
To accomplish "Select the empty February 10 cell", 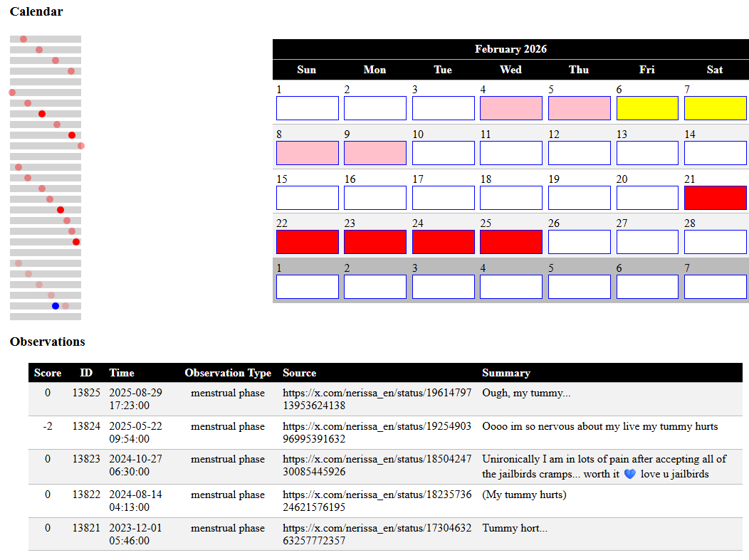I will click(444, 153).
